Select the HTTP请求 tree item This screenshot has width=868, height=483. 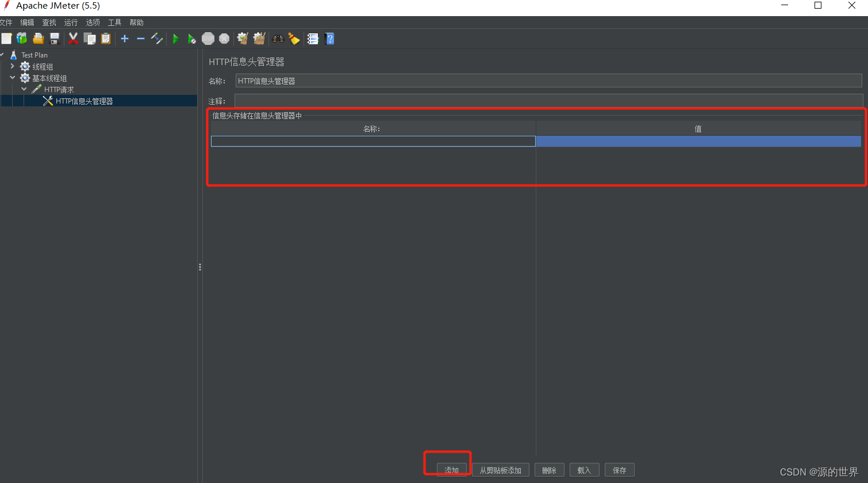[59, 90]
